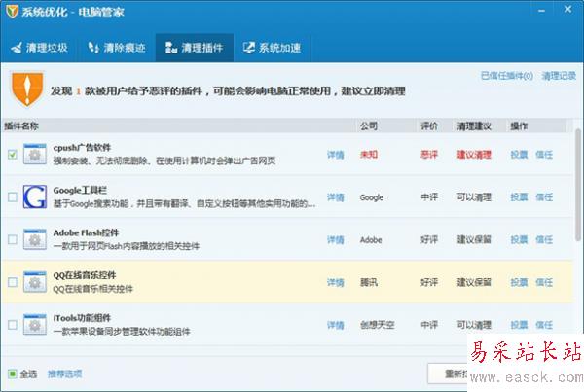The image size is (584, 392).
Task: Click the QQ在线音乐控件 plugin name
Action: tap(85, 275)
